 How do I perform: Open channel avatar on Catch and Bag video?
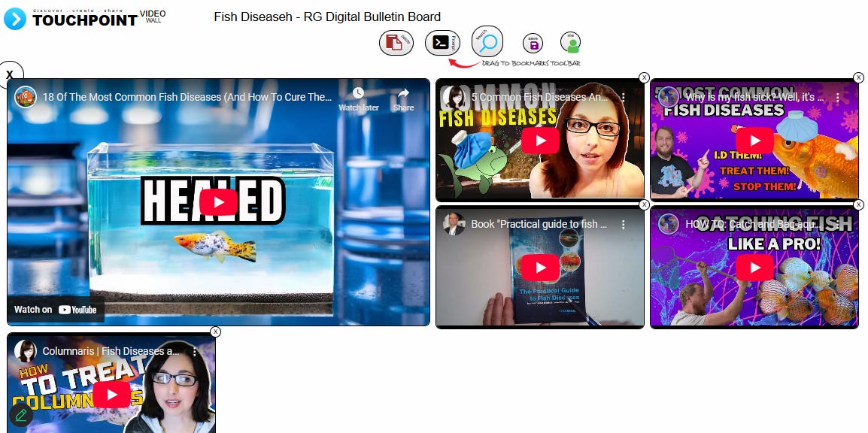pos(668,224)
